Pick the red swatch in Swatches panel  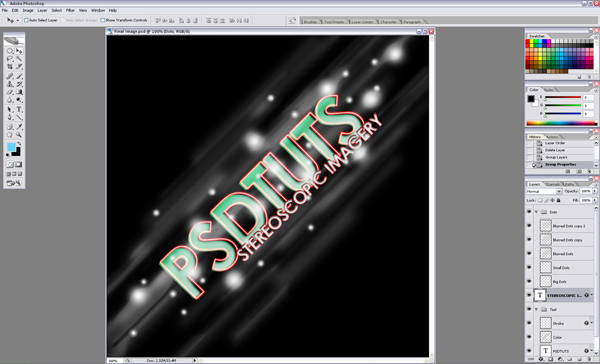(x=528, y=41)
